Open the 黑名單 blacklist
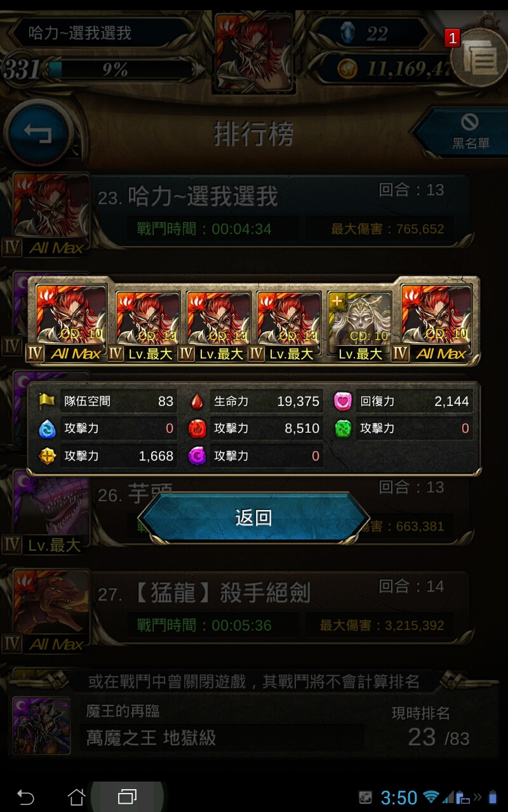The width and height of the screenshot is (508, 812). click(x=463, y=131)
